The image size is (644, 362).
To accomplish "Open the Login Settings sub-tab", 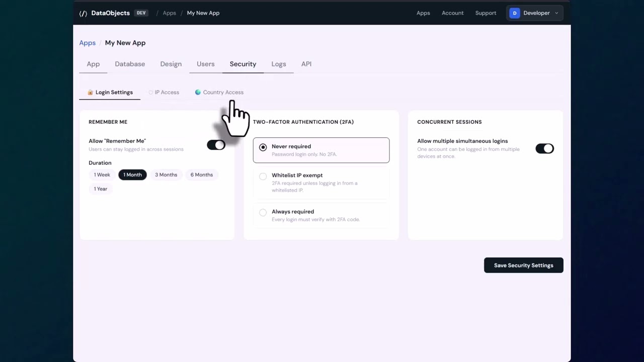I will tap(110, 93).
